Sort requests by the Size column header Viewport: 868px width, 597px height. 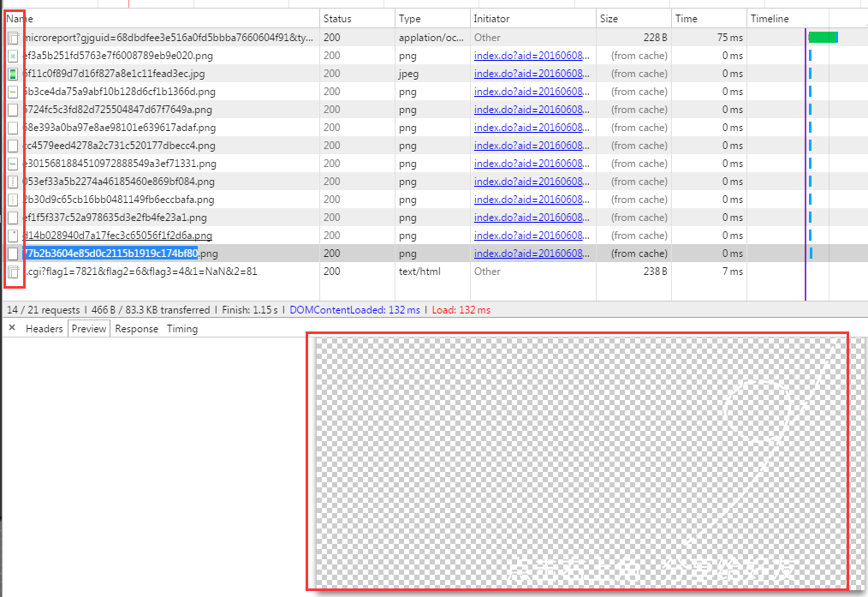[x=609, y=19]
